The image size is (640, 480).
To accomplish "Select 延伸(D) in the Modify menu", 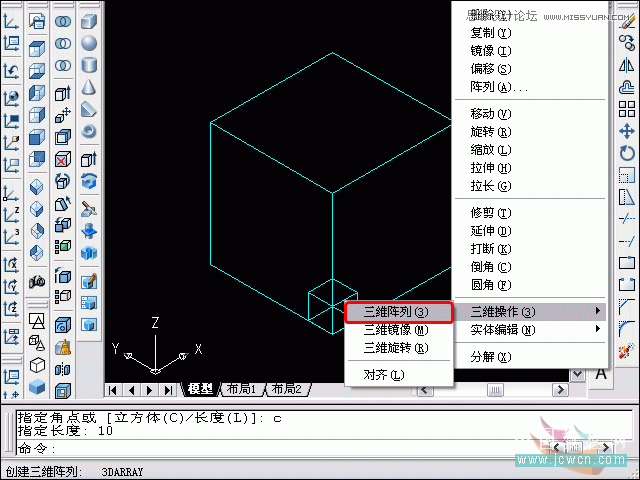I will 530,231.
